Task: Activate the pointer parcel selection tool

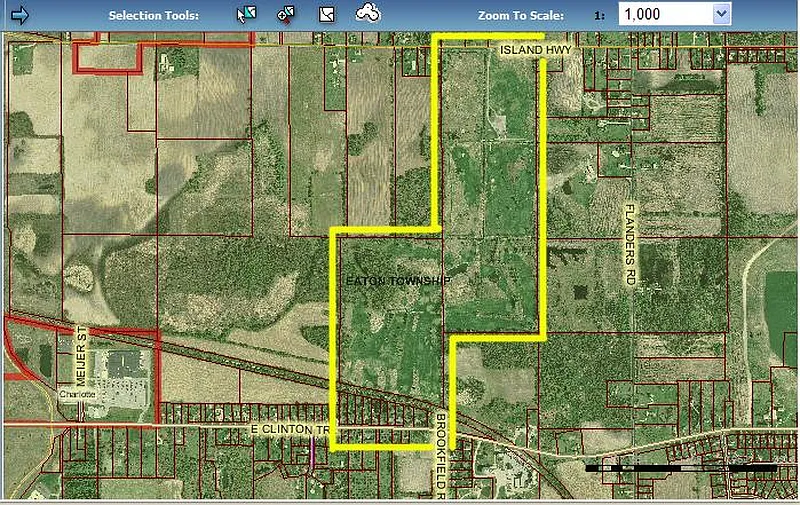Action: 245,14
